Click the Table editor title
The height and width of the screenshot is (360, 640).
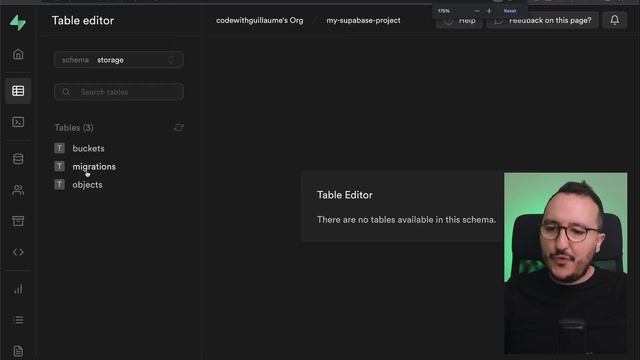(x=83, y=20)
